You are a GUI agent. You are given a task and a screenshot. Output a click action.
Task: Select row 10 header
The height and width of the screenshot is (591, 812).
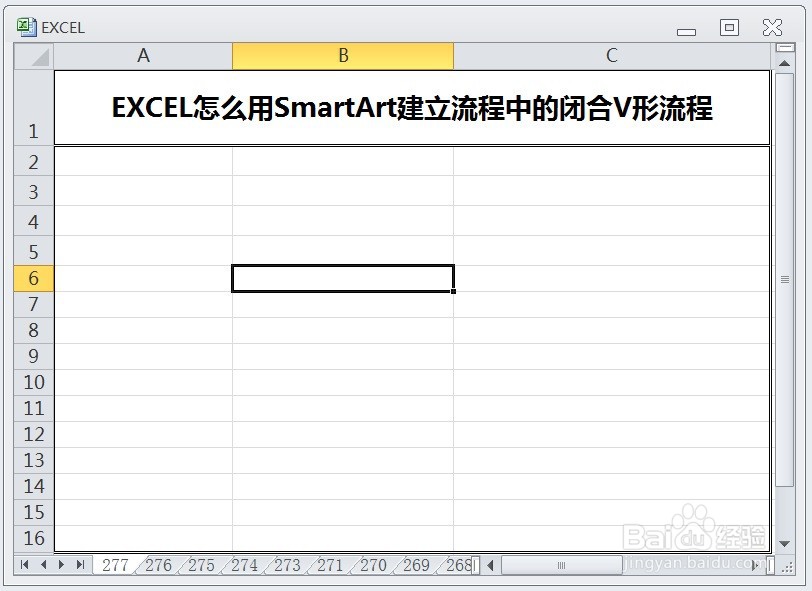(x=34, y=383)
